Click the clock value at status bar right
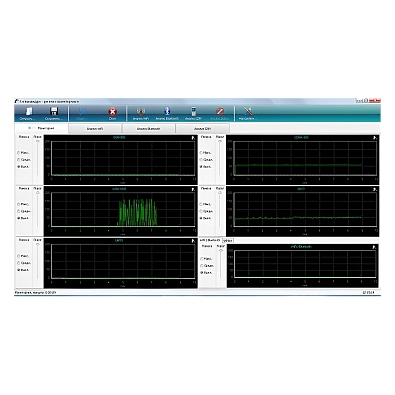Viewport: 395px width, 395px height. pos(368,292)
